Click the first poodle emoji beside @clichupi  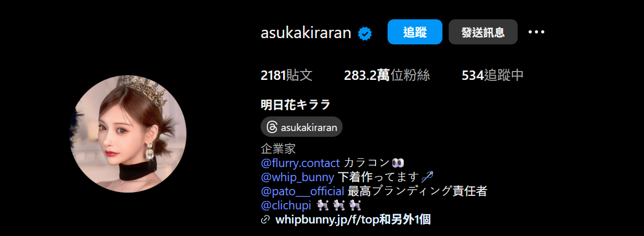(323, 205)
